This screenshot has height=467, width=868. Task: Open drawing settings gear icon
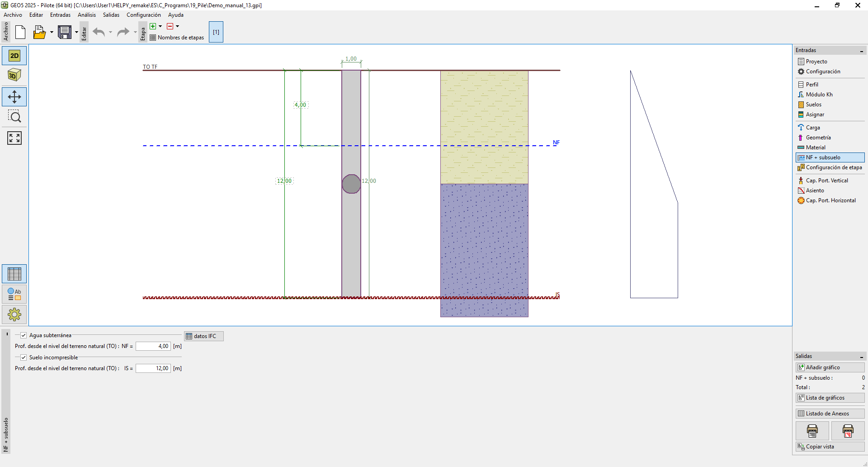[14, 315]
